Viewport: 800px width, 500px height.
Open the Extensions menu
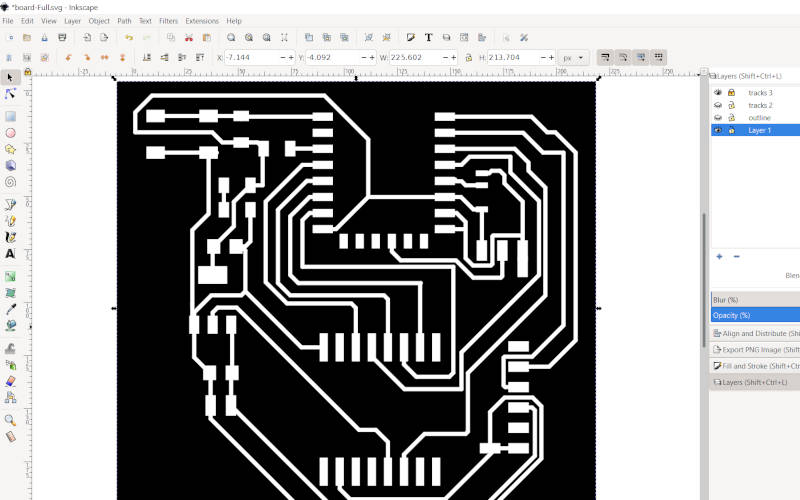pyautogui.click(x=202, y=21)
